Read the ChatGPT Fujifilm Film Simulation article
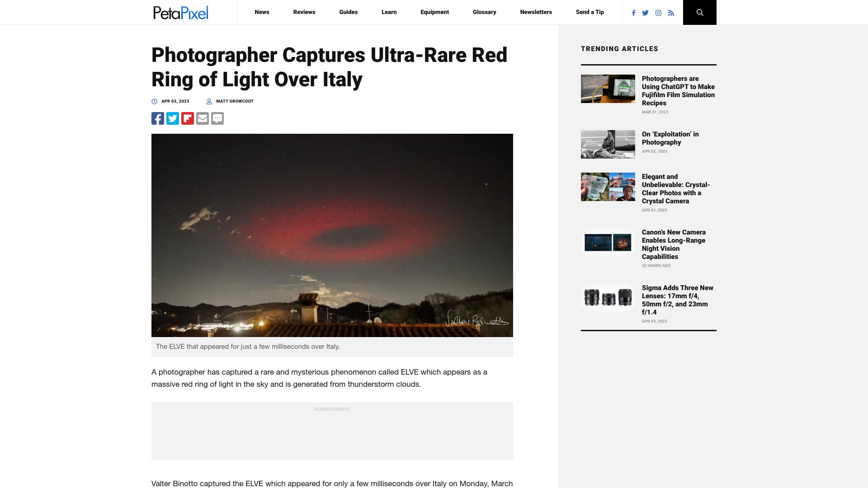Viewport: 868px width, 488px height. tap(678, 91)
